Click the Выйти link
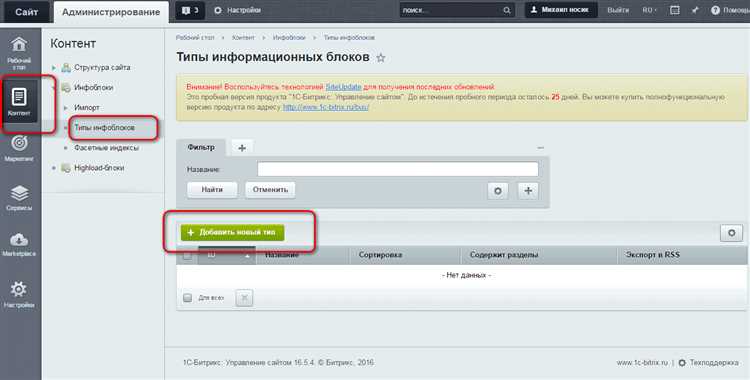Viewport: 750px width, 380px height. pyautogui.click(x=618, y=10)
